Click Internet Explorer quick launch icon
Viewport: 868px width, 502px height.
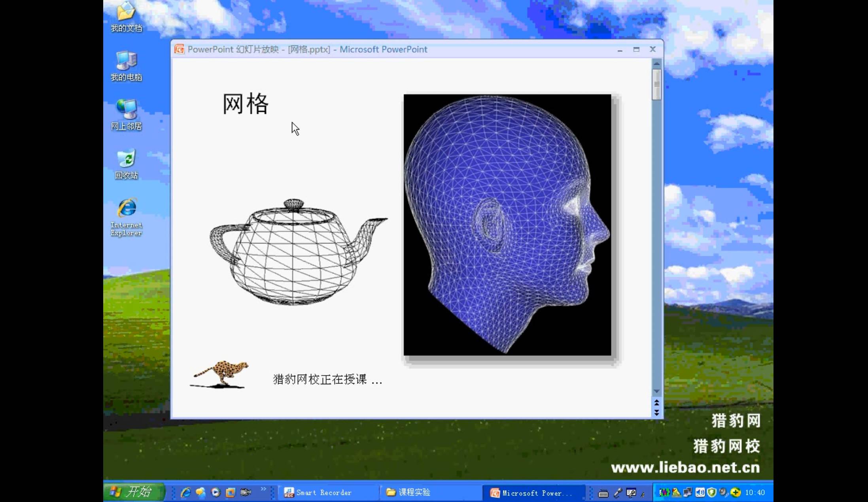185,492
